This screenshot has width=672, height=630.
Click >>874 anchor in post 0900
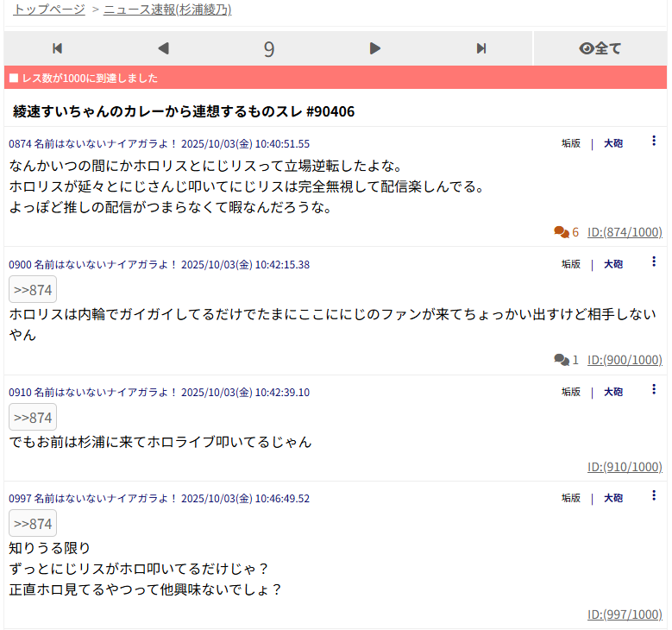[33, 290]
